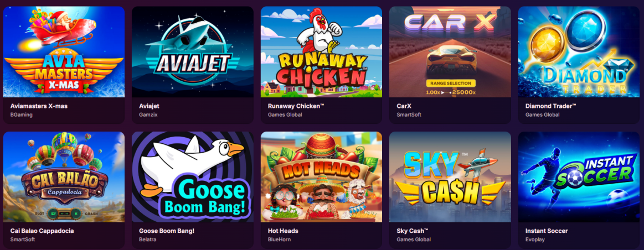Open the Hot Heads game thumbnail
The image size is (644, 250).
[x=321, y=177]
